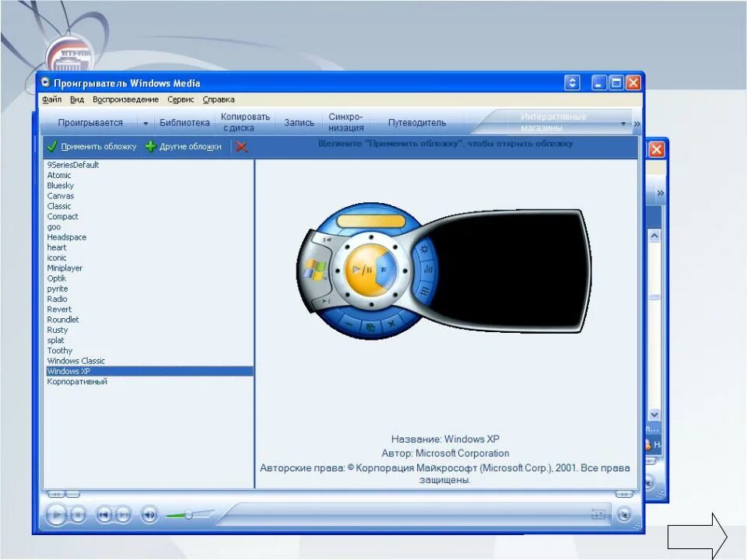
Task: Select Windows XP skin
Action: point(149,372)
